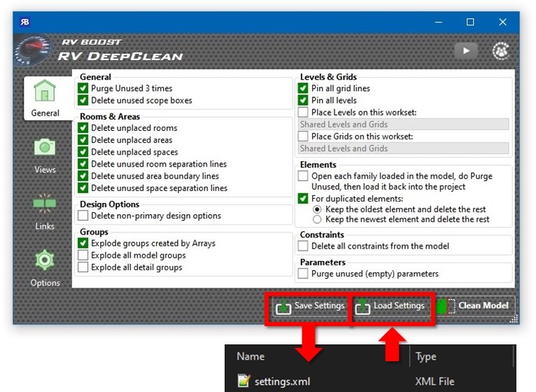Click the community users icon in header

coord(501,51)
